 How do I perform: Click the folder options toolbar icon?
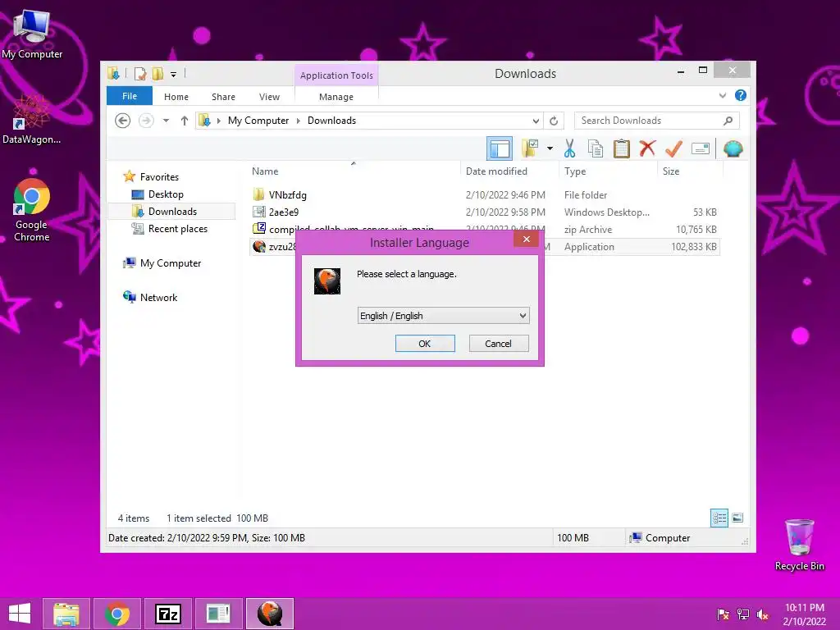tap(531, 148)
